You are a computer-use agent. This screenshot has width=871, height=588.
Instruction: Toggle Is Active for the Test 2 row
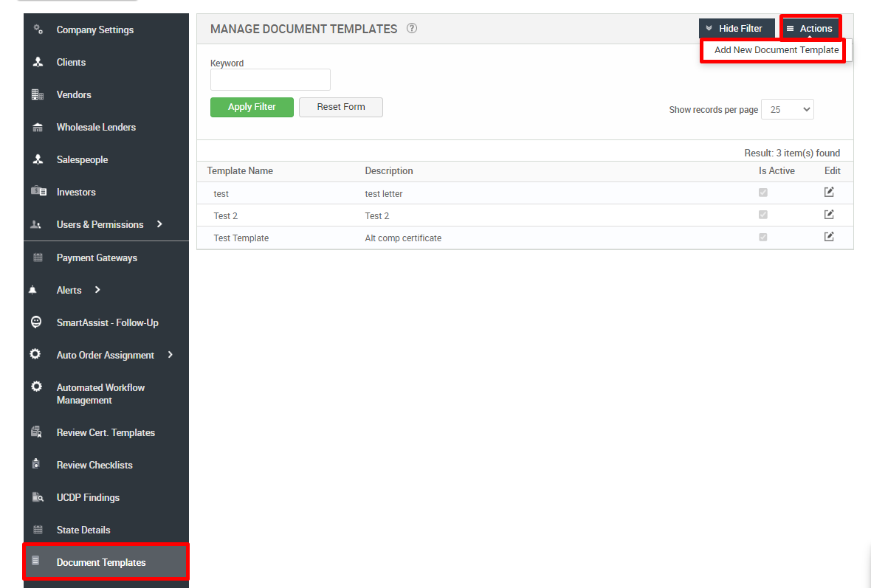coord(763,214)
